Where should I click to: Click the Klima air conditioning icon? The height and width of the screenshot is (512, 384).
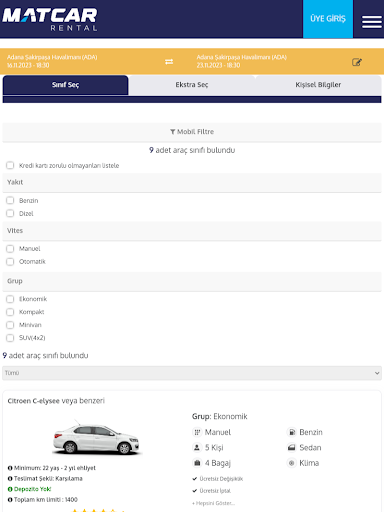tap(292, 463)
